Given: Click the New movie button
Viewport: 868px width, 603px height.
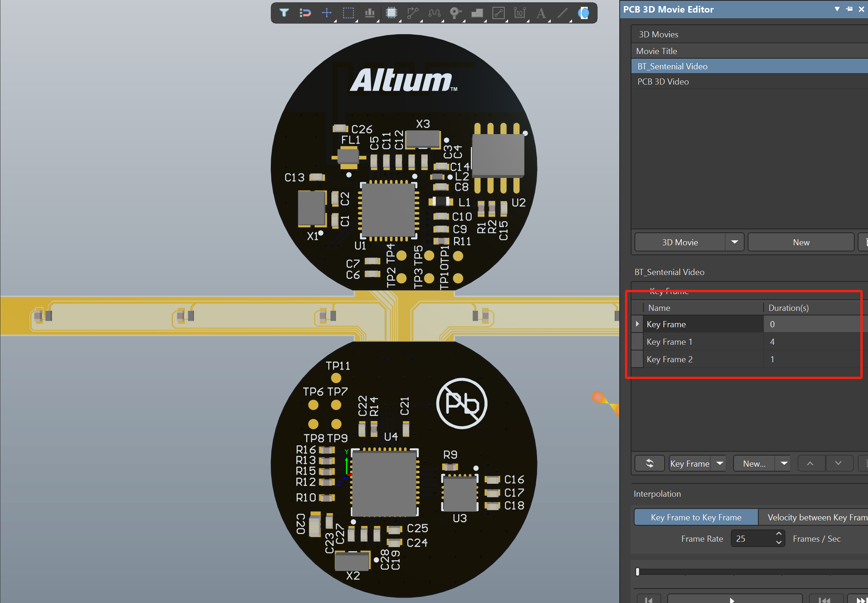Looking at the screenshot, I should click(x=801, y=242).
